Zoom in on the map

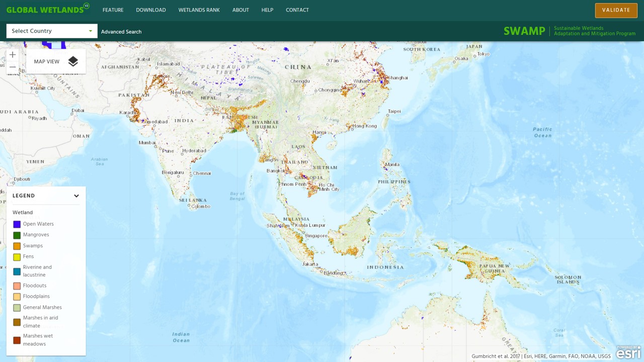click(13, 55)
